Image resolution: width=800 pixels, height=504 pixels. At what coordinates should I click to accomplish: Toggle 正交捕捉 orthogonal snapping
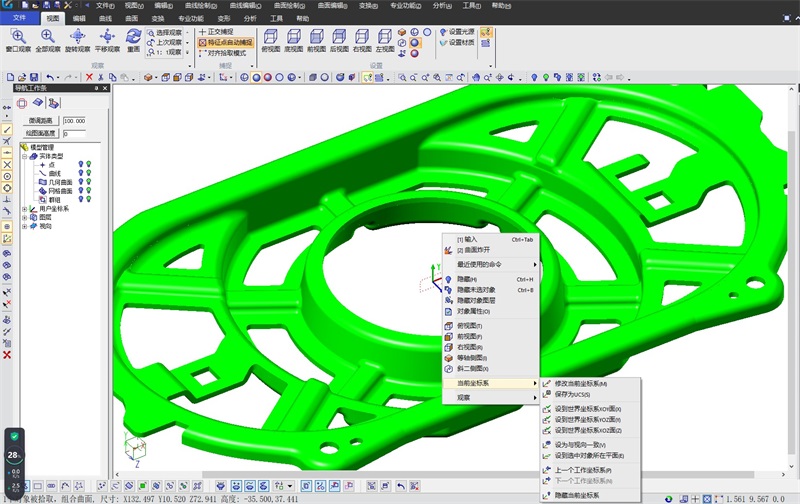(215, 31)
